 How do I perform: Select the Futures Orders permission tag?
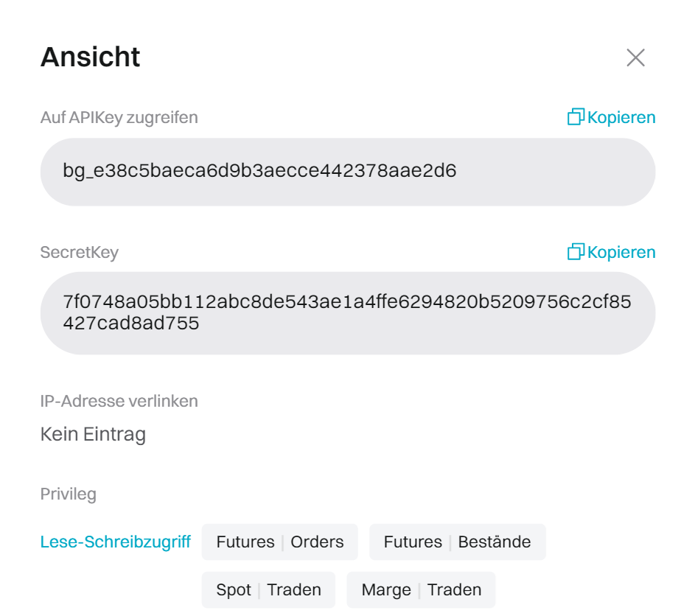(280, 542)
